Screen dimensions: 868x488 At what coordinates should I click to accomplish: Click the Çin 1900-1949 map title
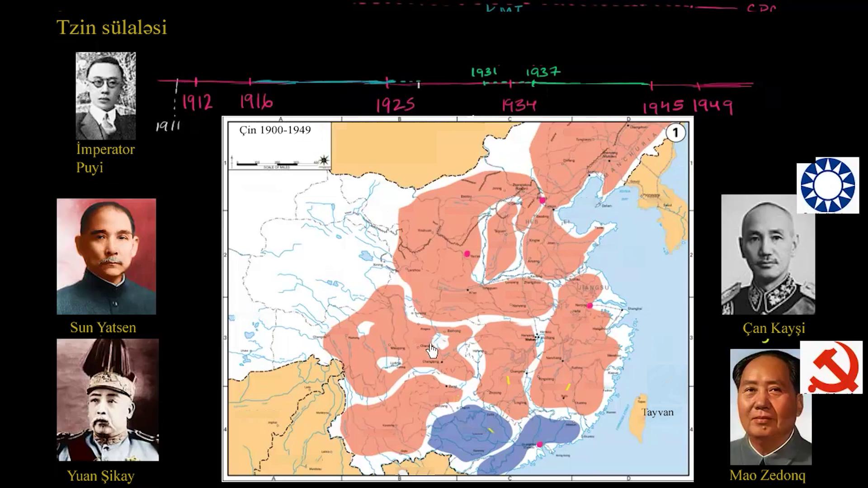click(275, 130)
